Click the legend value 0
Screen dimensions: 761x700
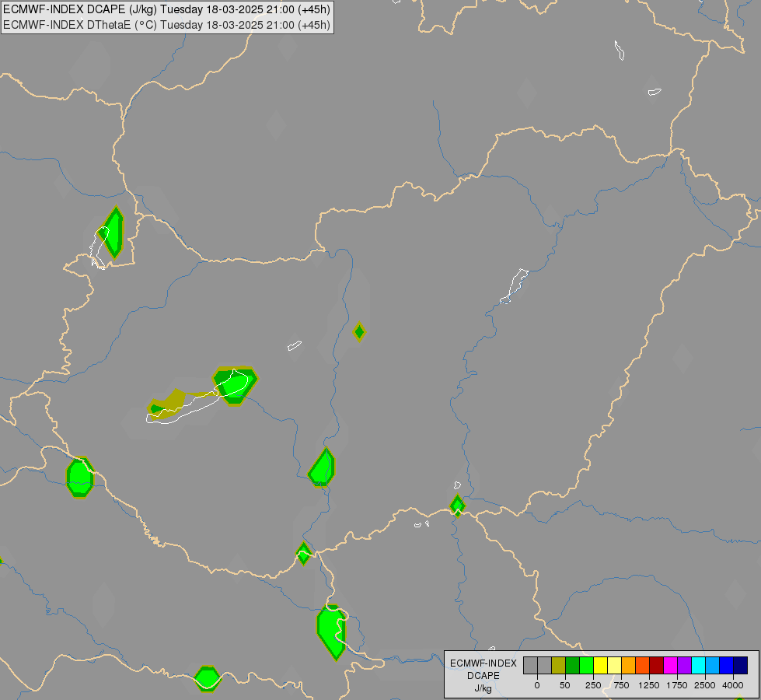[x=537, y=685]
